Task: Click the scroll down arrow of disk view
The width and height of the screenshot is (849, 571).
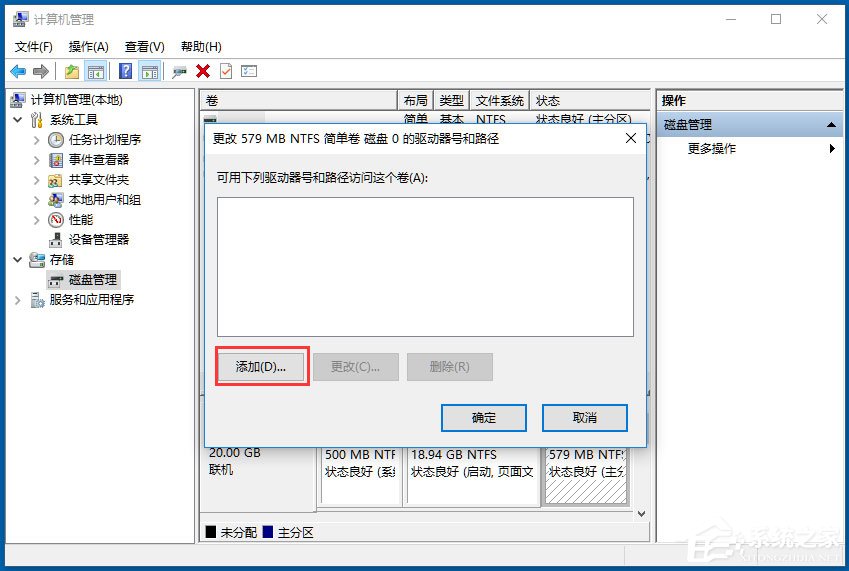Action: [x=642, y=514]
